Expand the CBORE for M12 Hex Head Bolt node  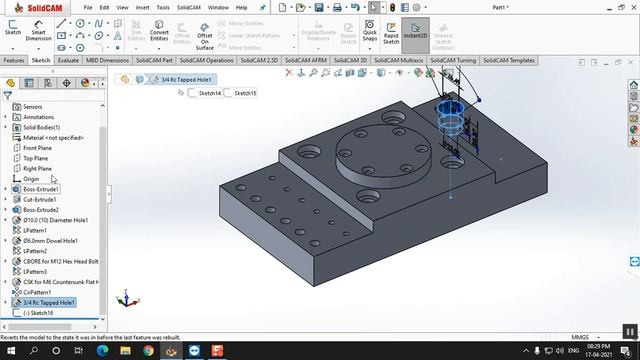[x=5, y=261]
